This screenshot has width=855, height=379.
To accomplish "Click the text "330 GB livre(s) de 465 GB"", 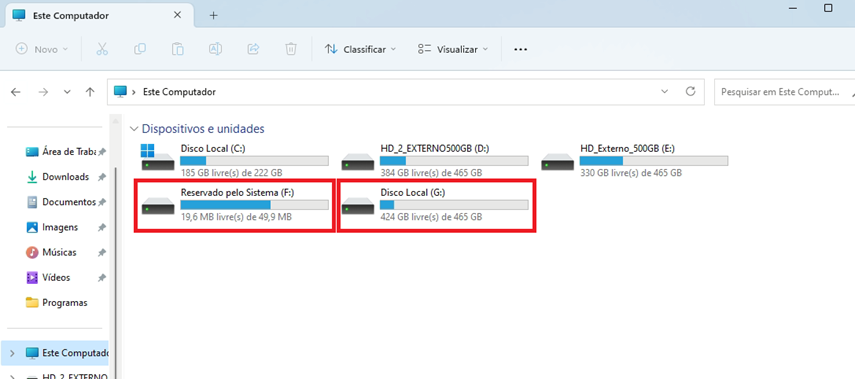I will click(631, 173).
